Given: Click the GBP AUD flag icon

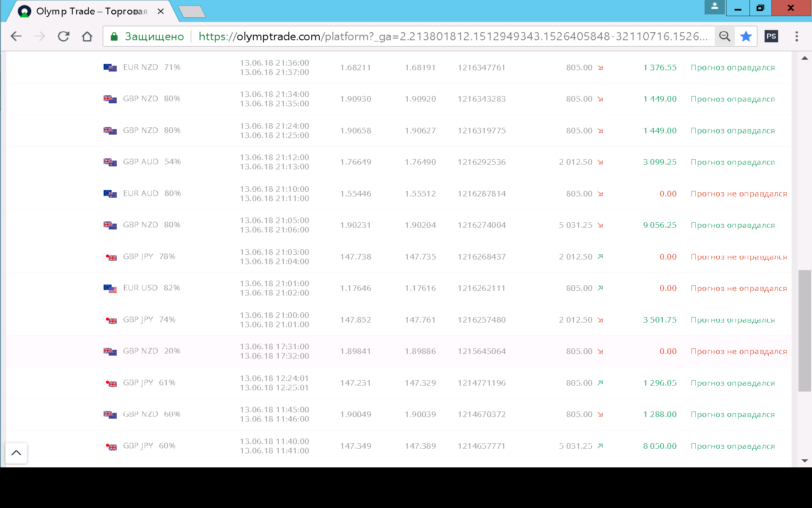Looking at the screenshot, I should pos(110,162).
